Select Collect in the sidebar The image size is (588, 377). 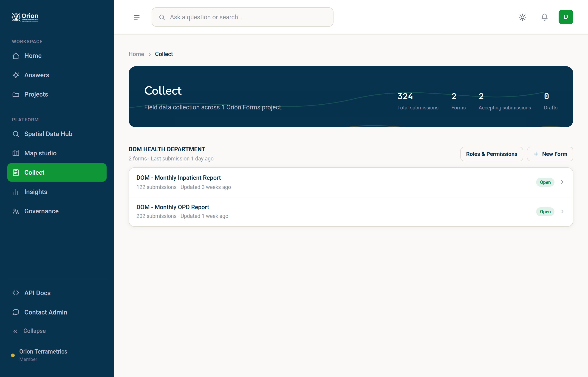(57, 173)
